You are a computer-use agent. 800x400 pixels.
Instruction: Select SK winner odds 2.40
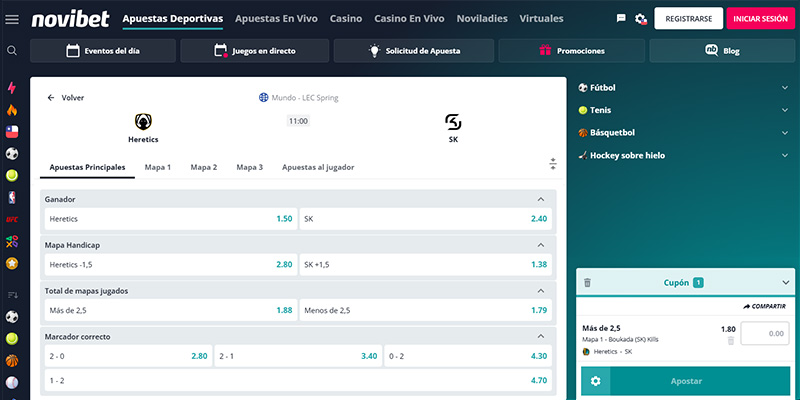click(426, 219)
